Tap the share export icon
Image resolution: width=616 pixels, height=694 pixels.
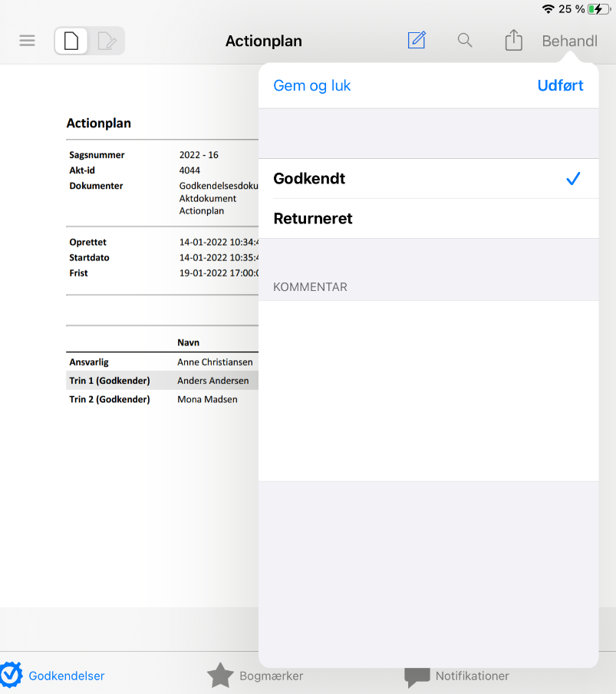point(513,41)
